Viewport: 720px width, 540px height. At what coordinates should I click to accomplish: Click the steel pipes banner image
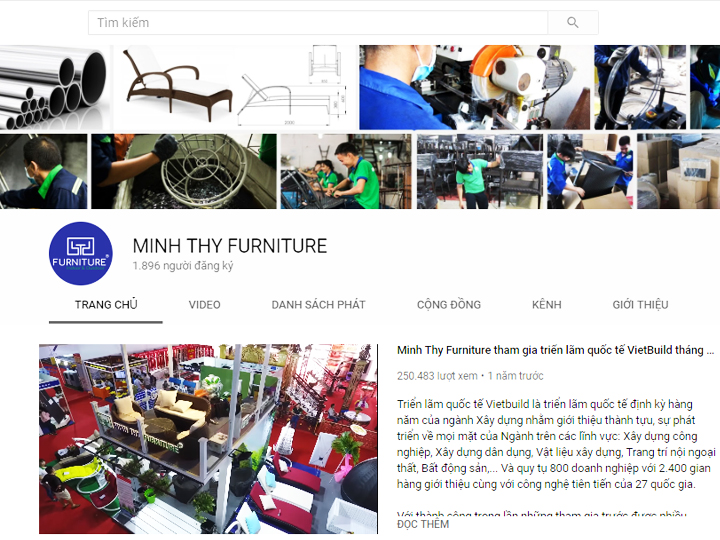pyautogui.click(x=55, y=88)
